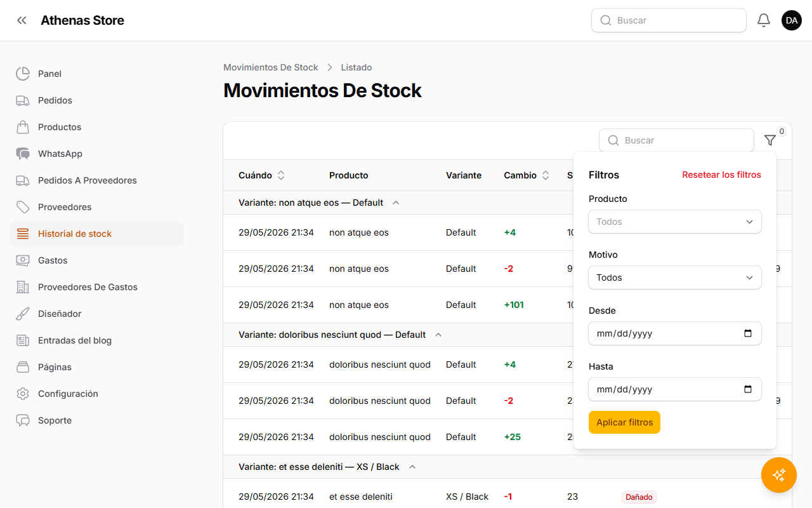Viewport: 812px width, 508px height.
Task: Collapse the sidebar with double-chevron icon
Action: tap(22, 20)
